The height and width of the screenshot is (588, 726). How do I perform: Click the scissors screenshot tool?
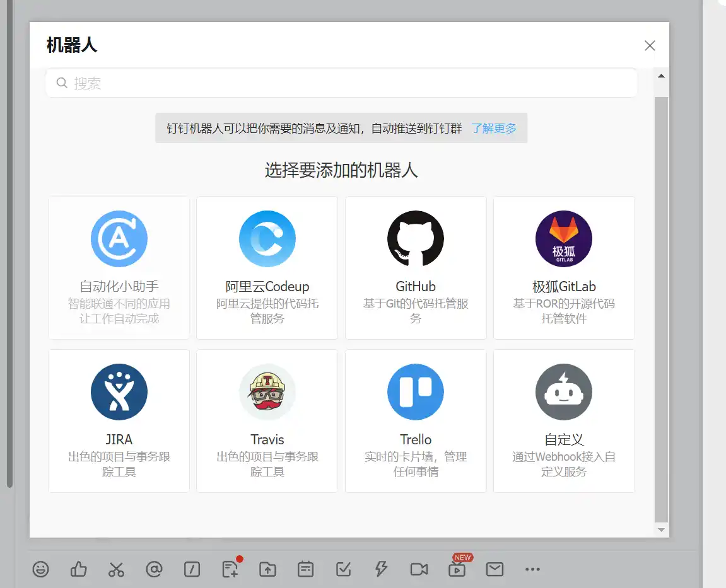pyautogui.click(x=116, y=569)
